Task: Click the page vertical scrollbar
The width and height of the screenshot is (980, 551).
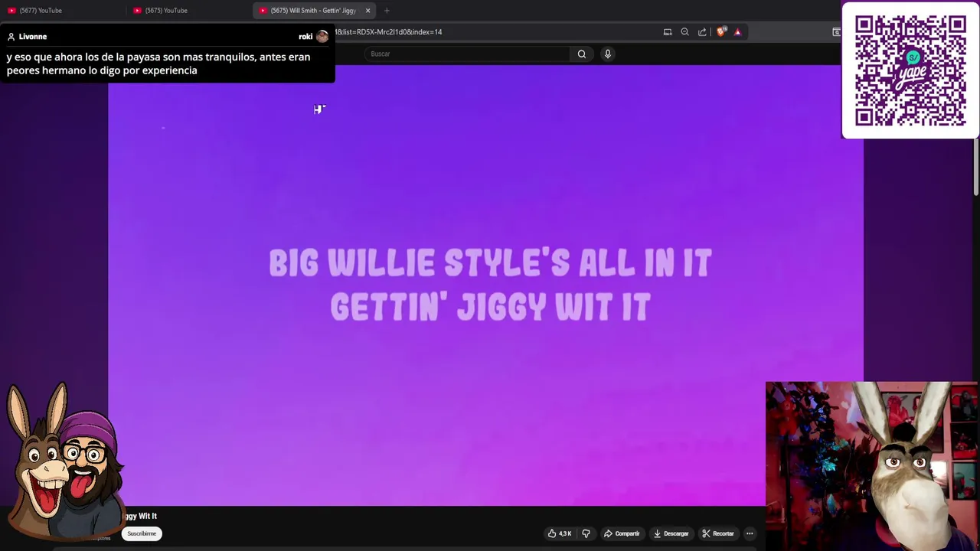Action: point(975,168)
